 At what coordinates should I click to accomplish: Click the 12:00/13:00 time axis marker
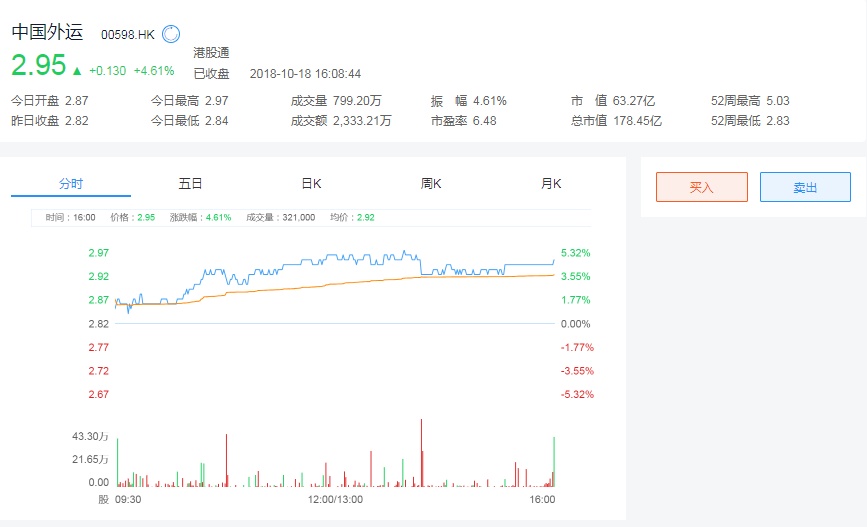pyautogui.click(x=335, y=499)
